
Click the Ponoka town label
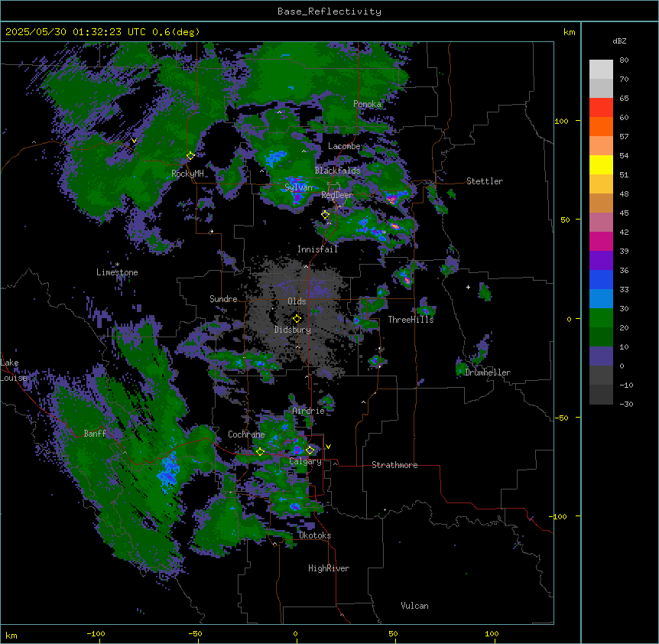367,104
